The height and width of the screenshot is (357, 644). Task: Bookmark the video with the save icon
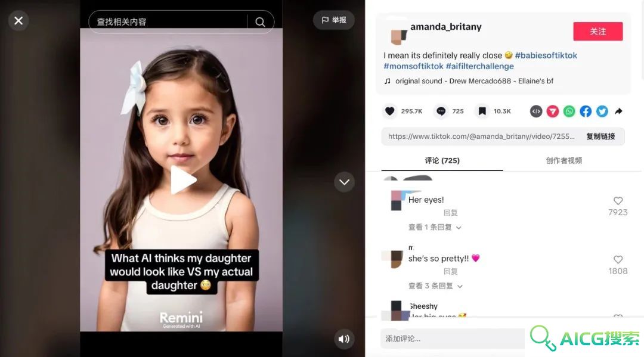tap(482, 111)
